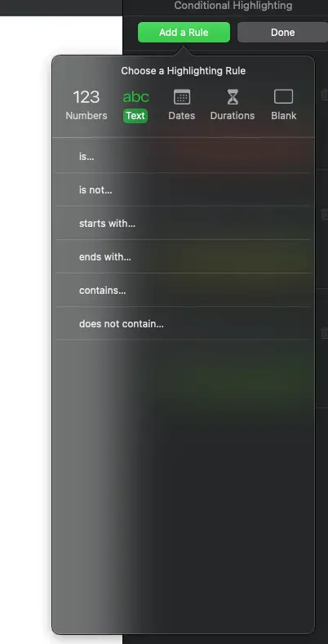Select the empty rectangle Blank icon

point(284,96)
